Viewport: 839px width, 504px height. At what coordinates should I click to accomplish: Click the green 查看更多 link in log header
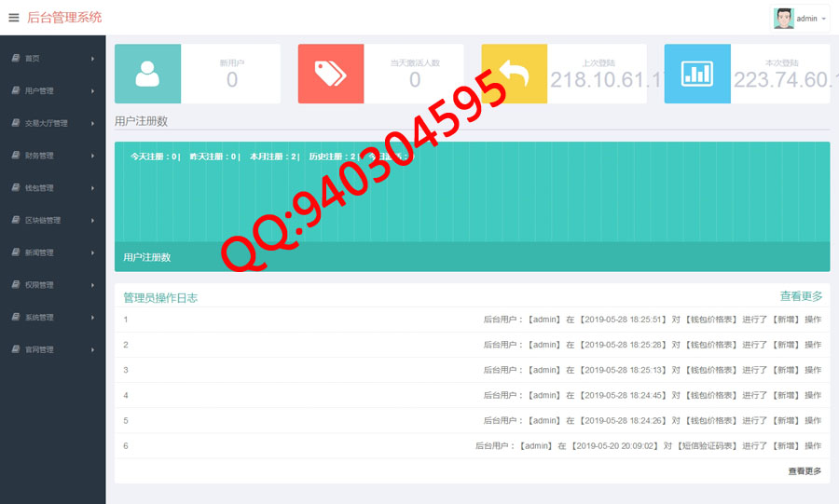click(801, 296)
